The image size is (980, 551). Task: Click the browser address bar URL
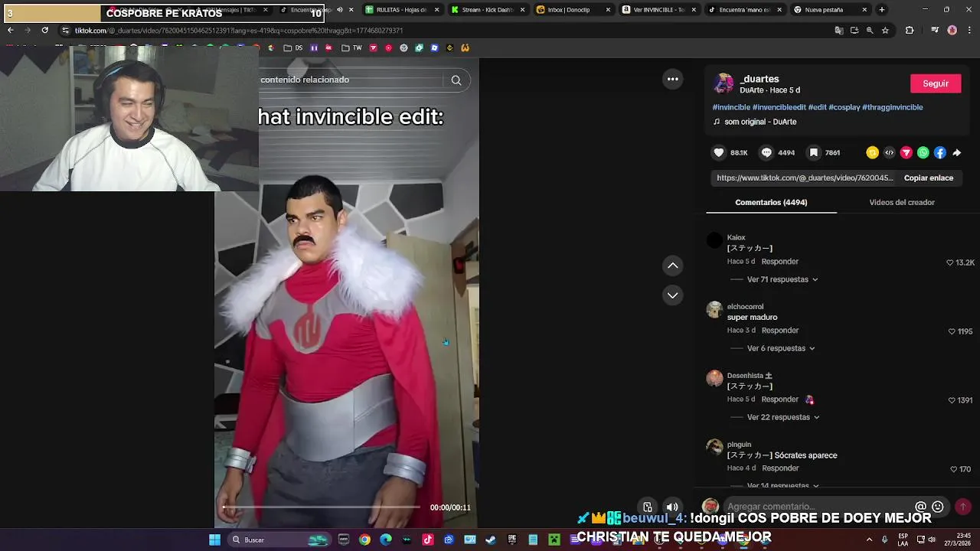(x=239, y=31)
